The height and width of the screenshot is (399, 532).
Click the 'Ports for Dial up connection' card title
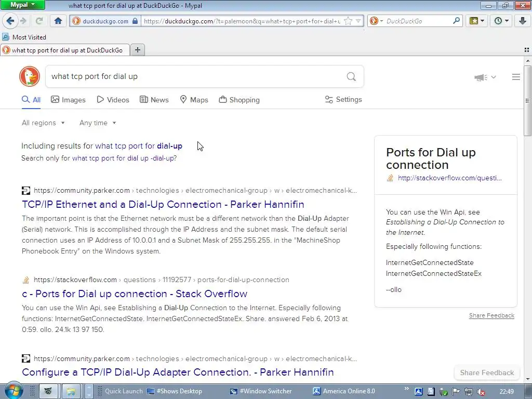(x=431, y=158)
